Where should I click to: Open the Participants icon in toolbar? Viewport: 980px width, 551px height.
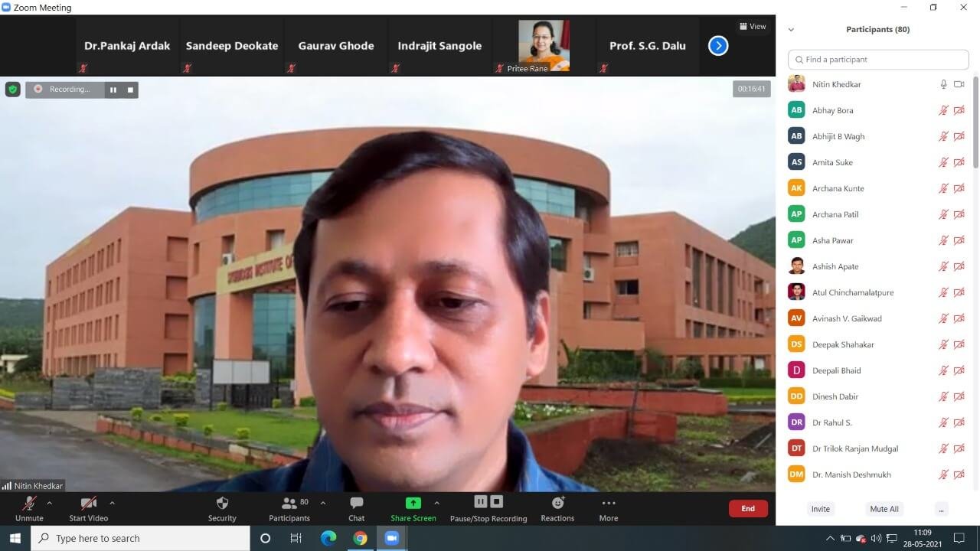click(x=289, y=503)
